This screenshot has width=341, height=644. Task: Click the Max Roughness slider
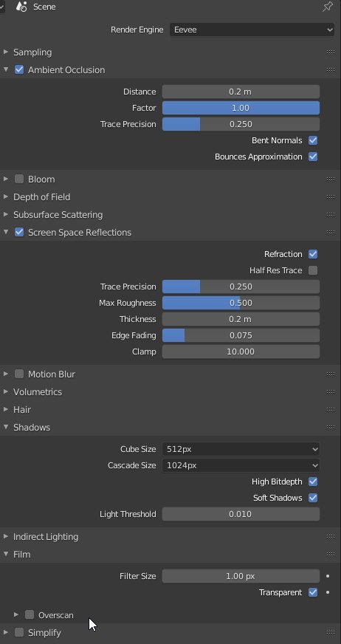click(x=241, y=303)
